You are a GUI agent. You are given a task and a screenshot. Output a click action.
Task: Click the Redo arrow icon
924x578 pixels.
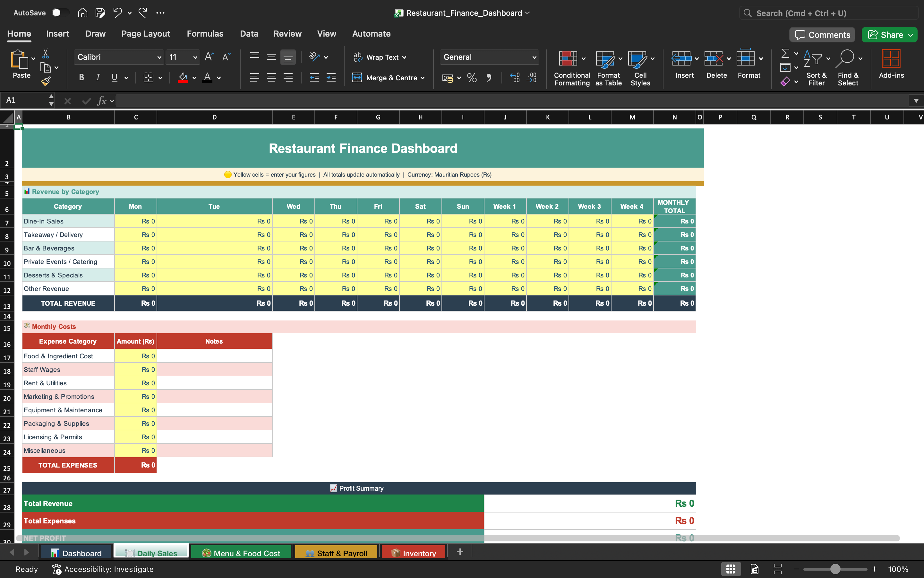click(143, 13)
